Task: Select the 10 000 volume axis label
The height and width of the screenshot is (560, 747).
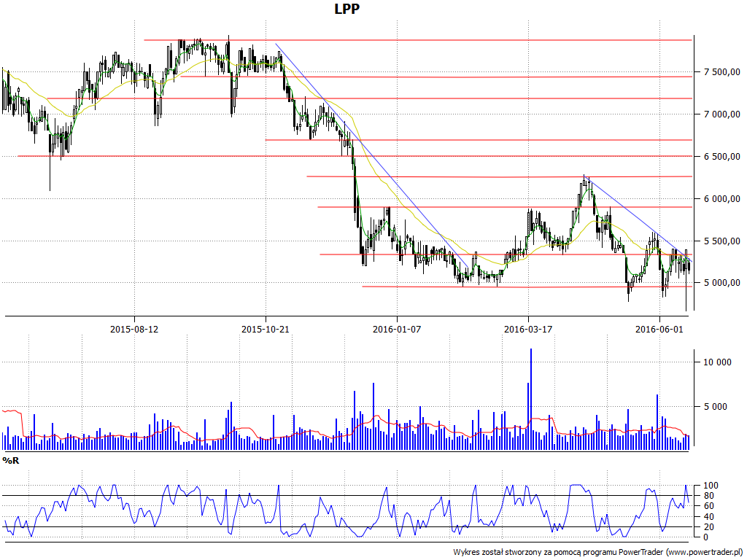Action: click(718, 362)
